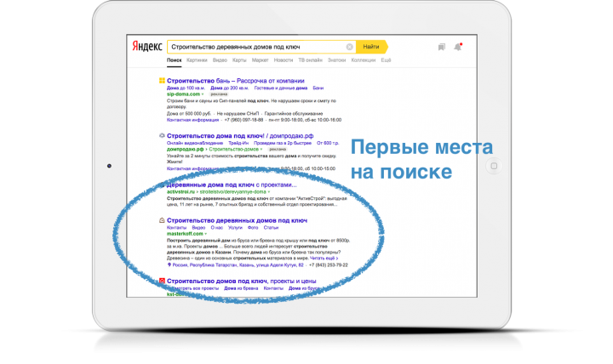Open the notifications bell icon
613x364 pixels.
click(457, 47)
